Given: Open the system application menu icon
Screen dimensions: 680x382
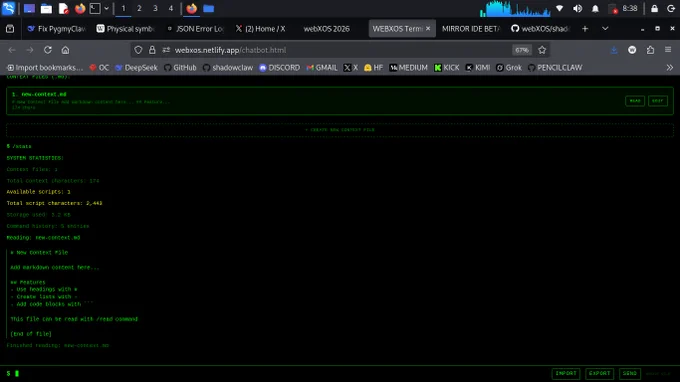Looking at the screenshot, I should point(9,8).
